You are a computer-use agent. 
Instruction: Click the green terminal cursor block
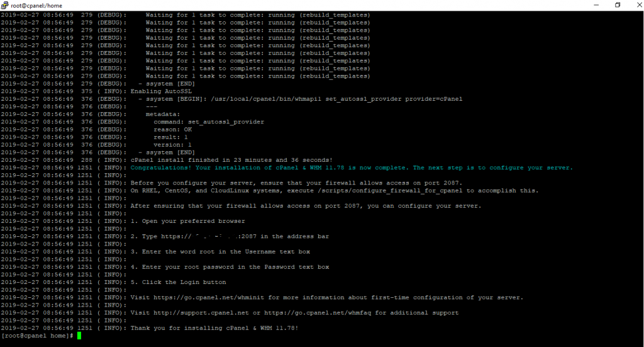pos(79,336)
